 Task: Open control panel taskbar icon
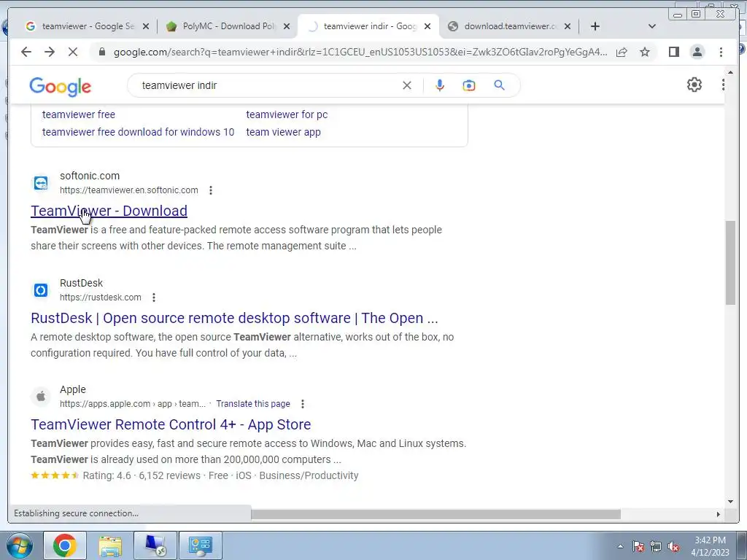click(x=201, y=546)
